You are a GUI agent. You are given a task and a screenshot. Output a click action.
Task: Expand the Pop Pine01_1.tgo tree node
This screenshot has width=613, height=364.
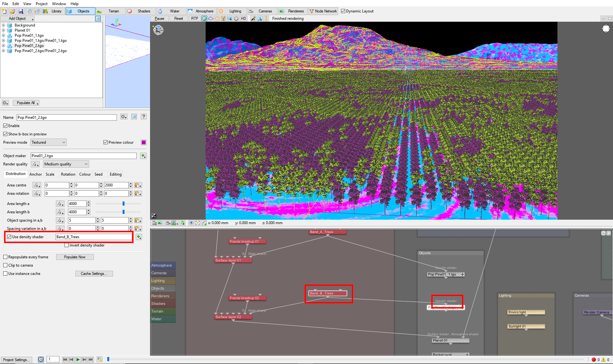point(3,35)
